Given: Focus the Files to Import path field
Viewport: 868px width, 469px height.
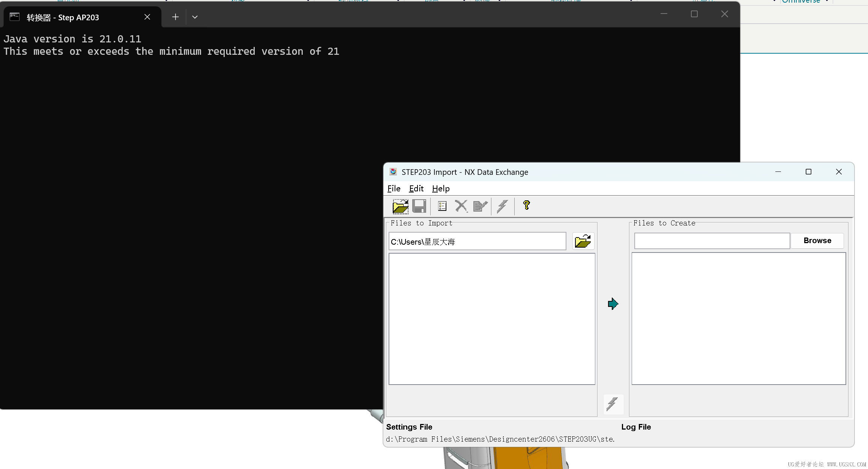Looking at the screenshot, I should 477,241.
